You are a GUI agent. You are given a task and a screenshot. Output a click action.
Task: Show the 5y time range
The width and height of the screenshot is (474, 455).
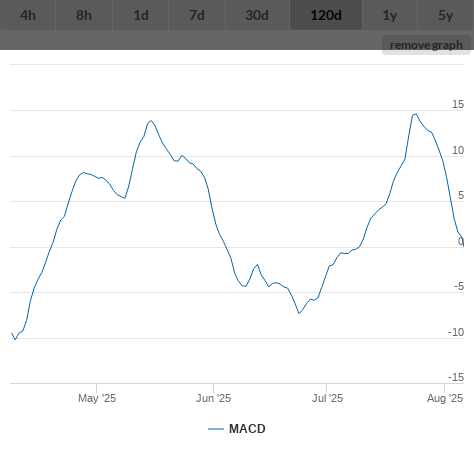pyautogui.click(x=446, y=15)
